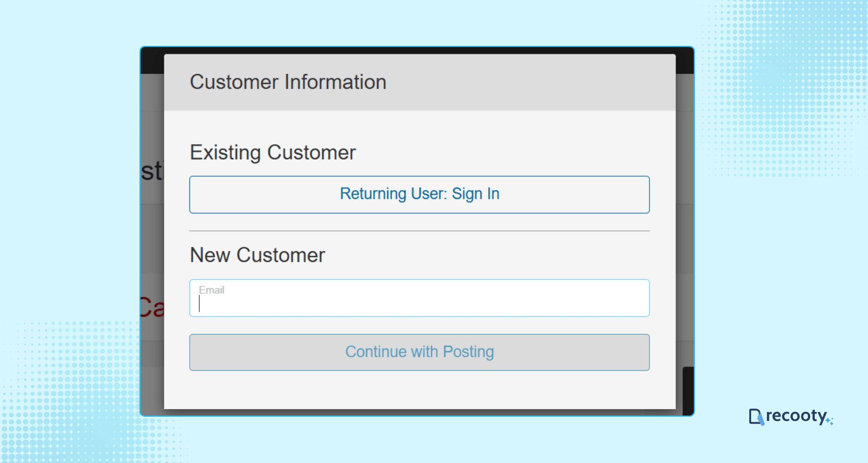Click the Email placeholder label

pos(211,290)
